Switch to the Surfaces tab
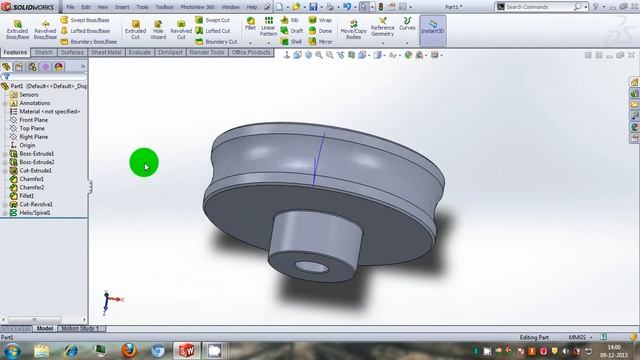 point(72,52)
